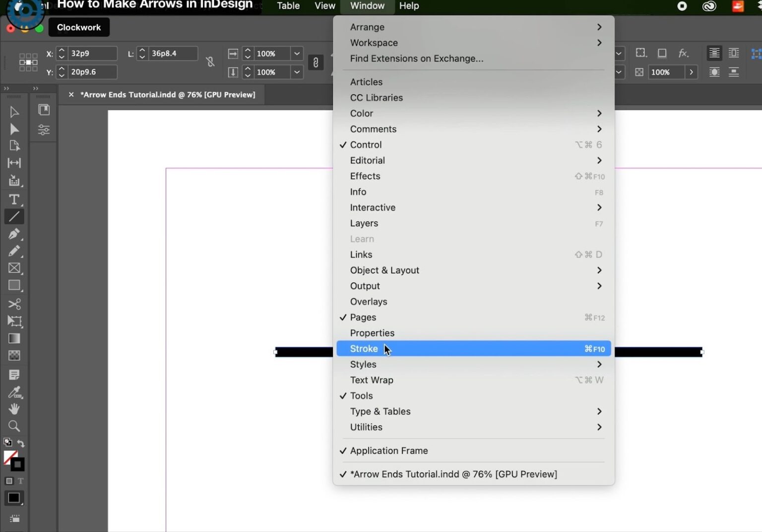This screenshot has height=532, width=762.
Task: Toggle formatting affects text button
Action: [x=20, y=481]
